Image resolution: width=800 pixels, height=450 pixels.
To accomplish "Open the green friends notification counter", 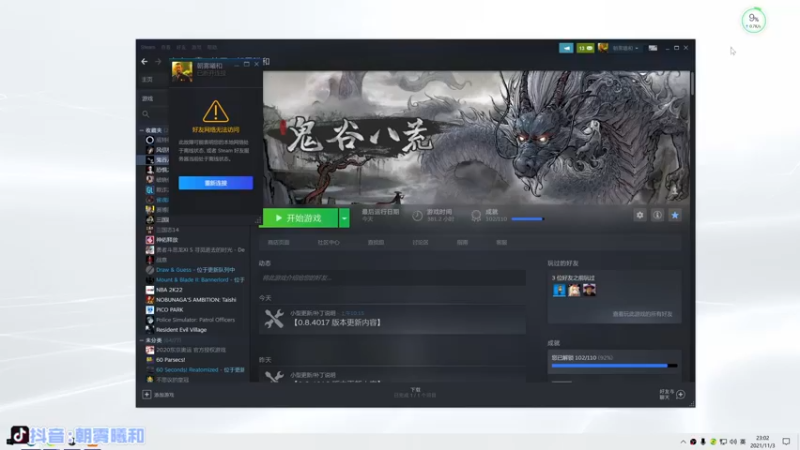I will [585, 48].
